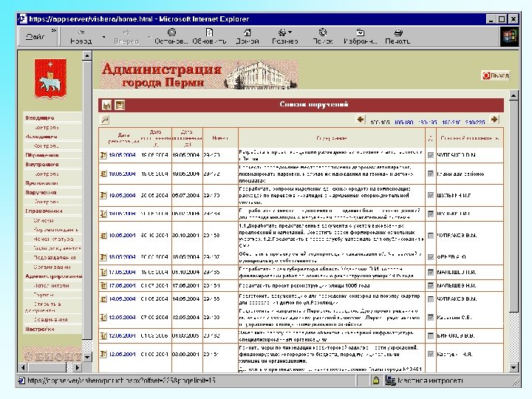Go to page range 165-180
Image resolution: width=532 pixels, height=399 pixels.
tap(403, 122)
